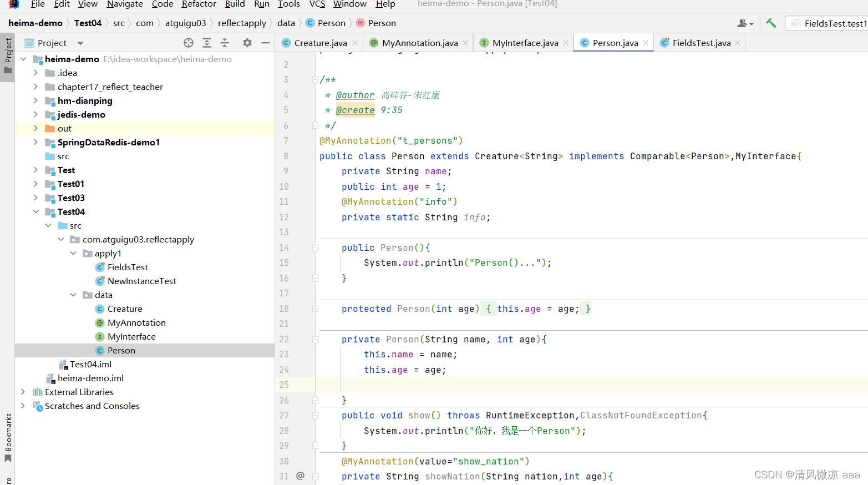Expand the hm-dianping module
Viewport: 868px width, 485px height.
[35, 100]
